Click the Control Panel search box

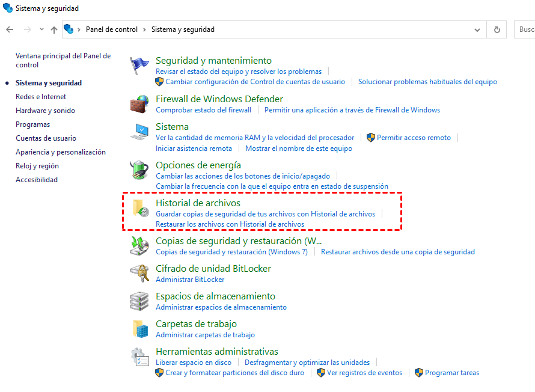[525, 29]
